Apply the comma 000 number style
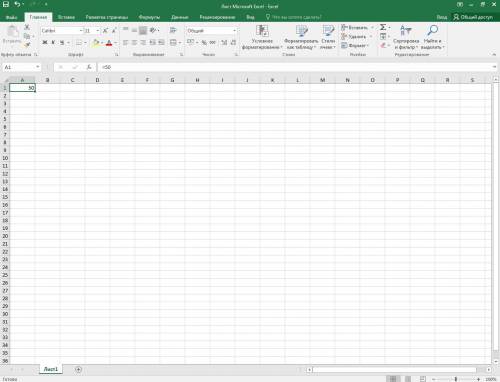500x382 pixels. 213,43
